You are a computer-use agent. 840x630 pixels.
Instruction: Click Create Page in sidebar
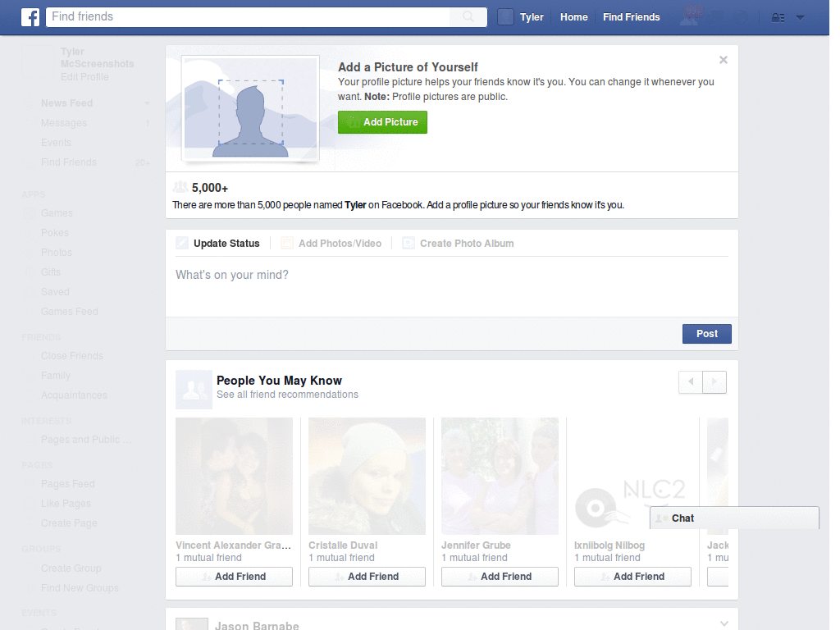69,523
